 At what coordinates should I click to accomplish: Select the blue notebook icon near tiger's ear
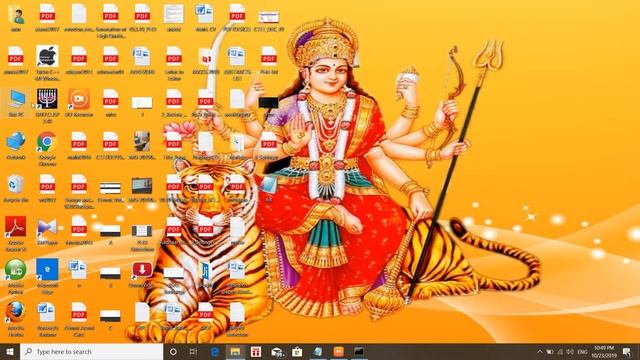(x=269, y=184)
